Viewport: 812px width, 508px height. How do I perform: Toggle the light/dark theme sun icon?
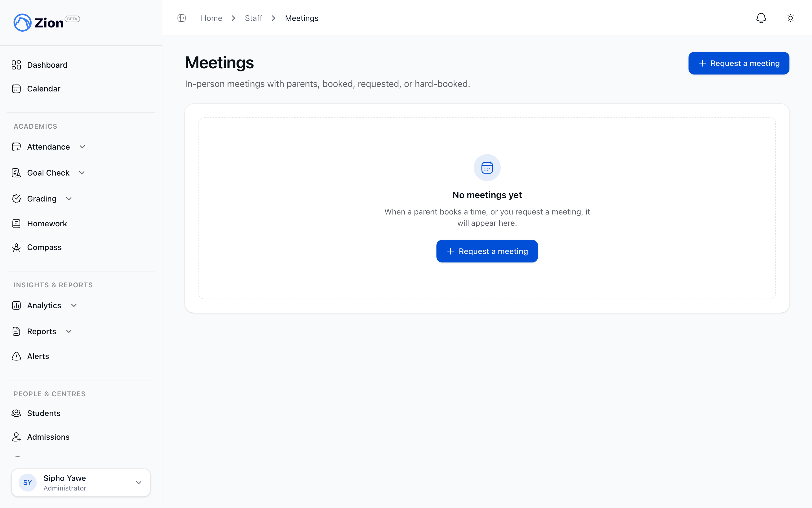(x=791, y=18)
